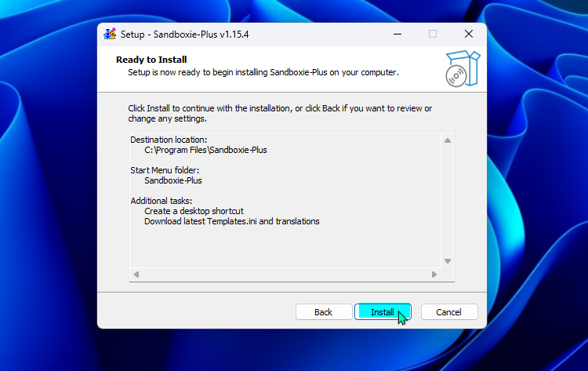Click the 'Ready to Install' heading
588x371 pixels.
(x=151, y=60)
